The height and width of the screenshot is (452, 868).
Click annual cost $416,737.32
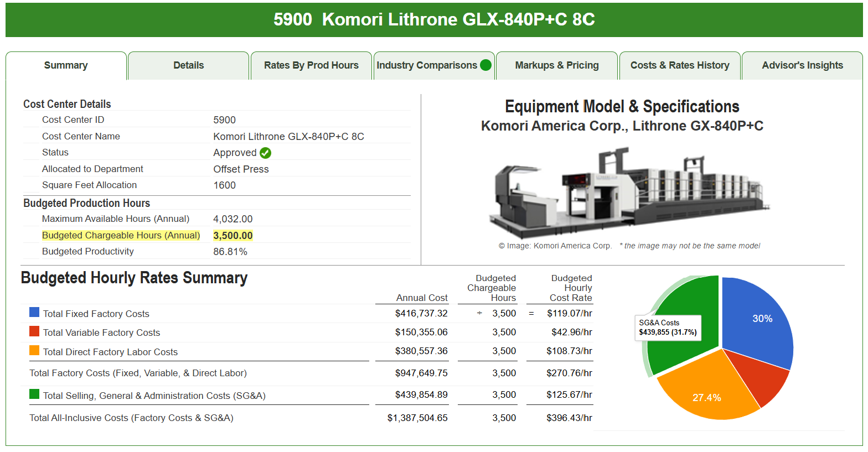click(421, 314)
